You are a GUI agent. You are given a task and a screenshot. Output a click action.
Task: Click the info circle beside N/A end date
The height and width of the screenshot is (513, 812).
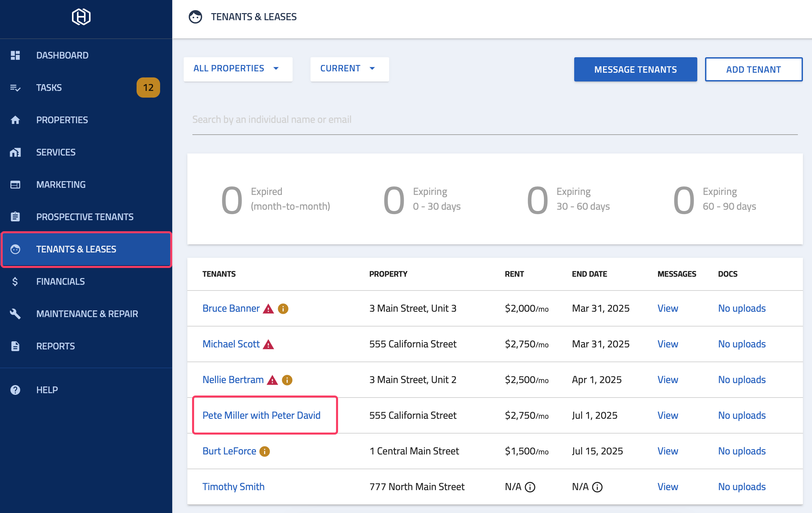click(597, 487)
